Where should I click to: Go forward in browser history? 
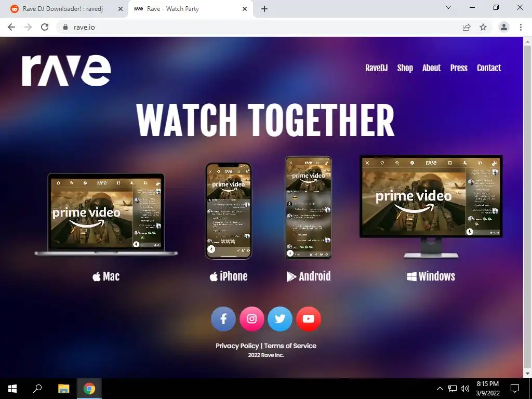click(x=28, y=27)
